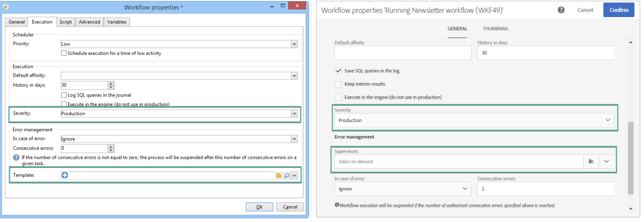Enable Schedule execution for low activity

64,53
